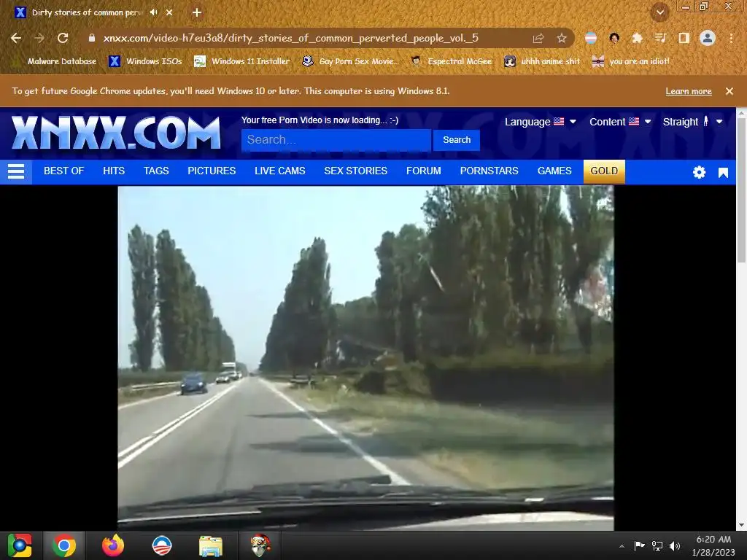Expand the Straight orientation dropdown
Screen dimensions: 747x560
[x=693, y=122]
